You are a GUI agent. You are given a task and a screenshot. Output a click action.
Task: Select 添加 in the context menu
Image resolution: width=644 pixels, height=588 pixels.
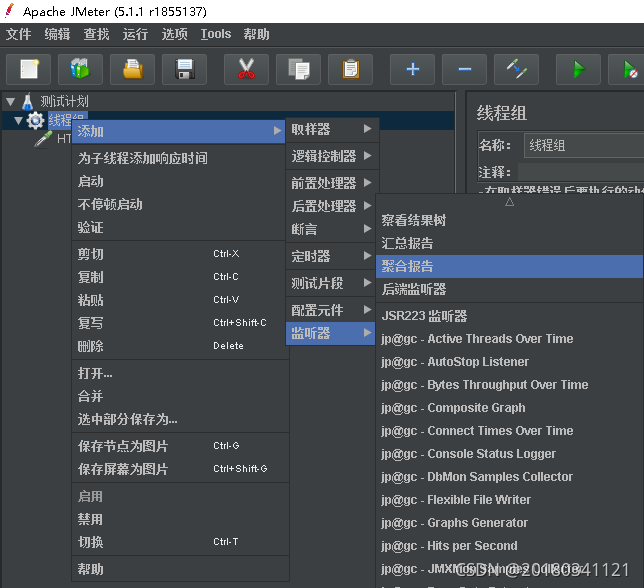click(x=178, y=131)
